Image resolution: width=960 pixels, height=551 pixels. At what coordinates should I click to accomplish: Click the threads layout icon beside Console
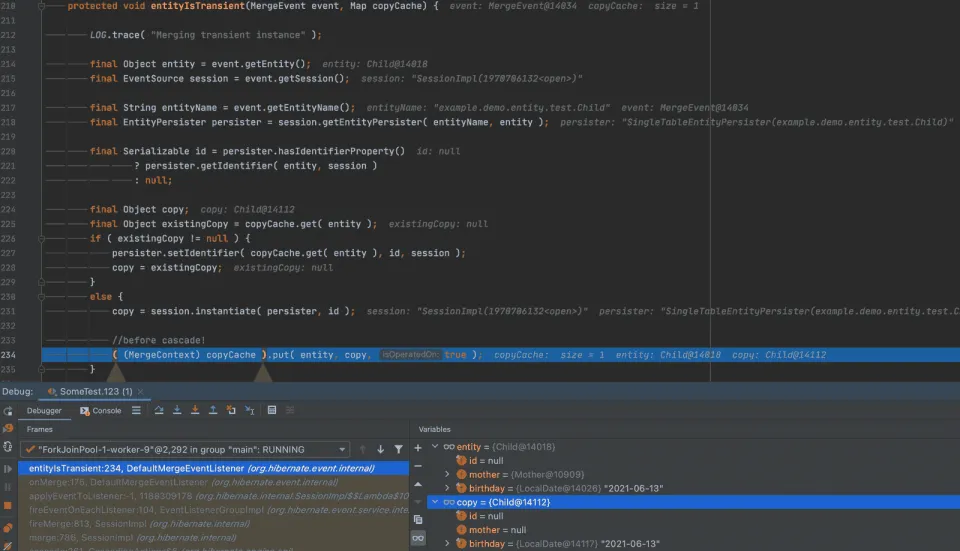pyautogui.click(x=136, y=410)
